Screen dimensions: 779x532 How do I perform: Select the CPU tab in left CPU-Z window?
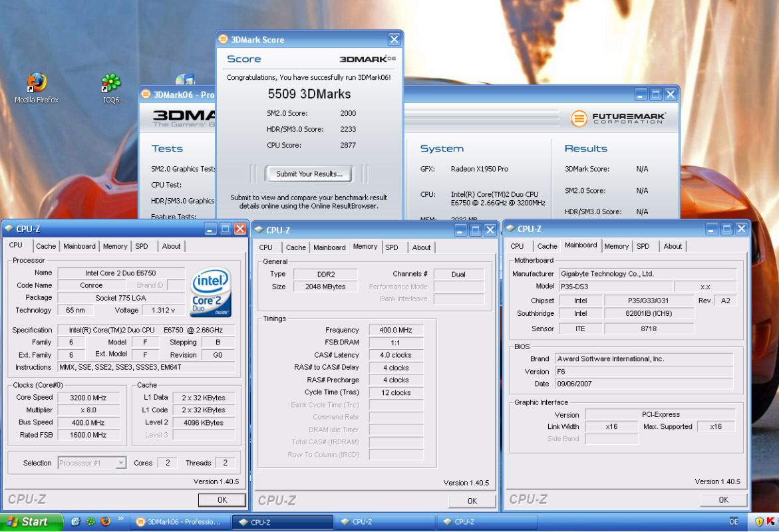[16, 245]
